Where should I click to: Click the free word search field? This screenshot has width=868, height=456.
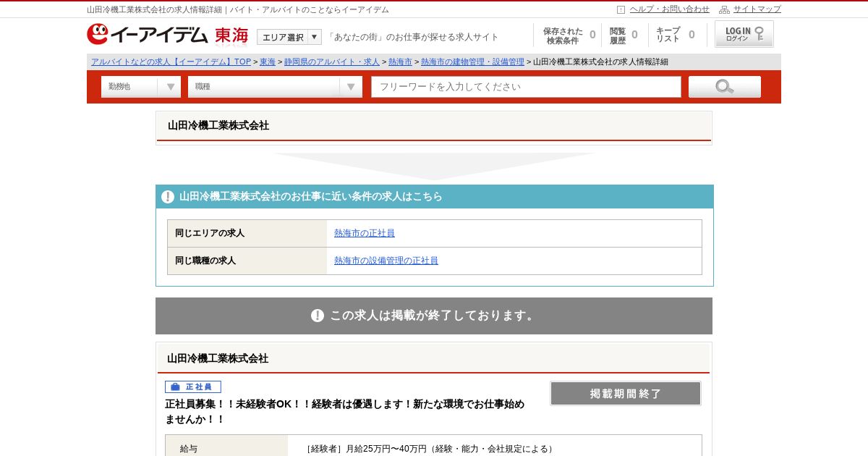pyautogui.click(x=526, y=87)
